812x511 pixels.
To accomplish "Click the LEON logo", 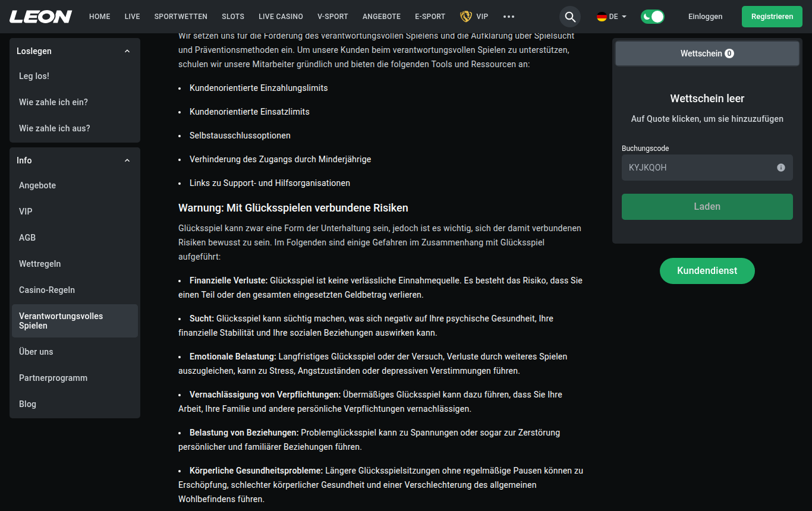I will (40, 17).
